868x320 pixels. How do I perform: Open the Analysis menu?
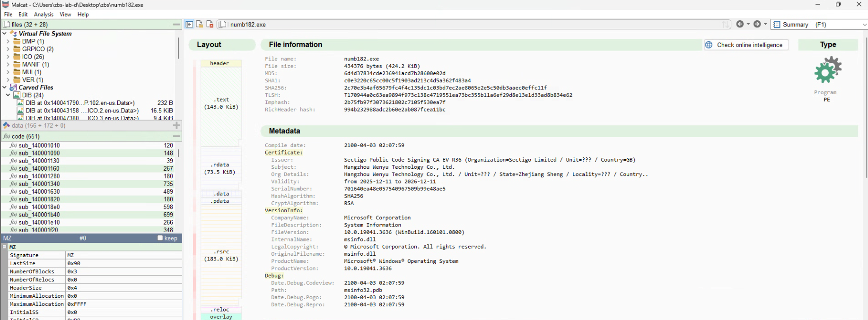pos(44,14)
